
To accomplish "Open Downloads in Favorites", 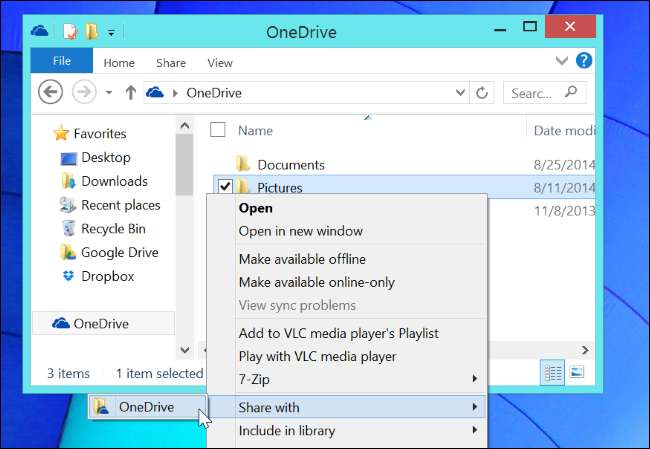I will click(114, 181).
